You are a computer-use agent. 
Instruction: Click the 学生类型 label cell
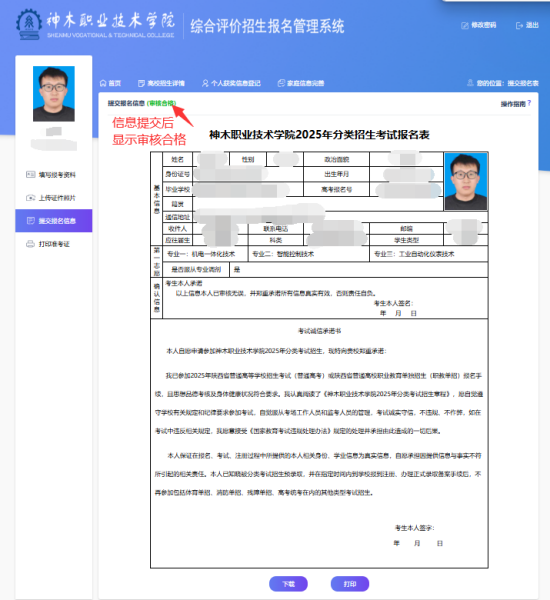(x=406, y=240)
